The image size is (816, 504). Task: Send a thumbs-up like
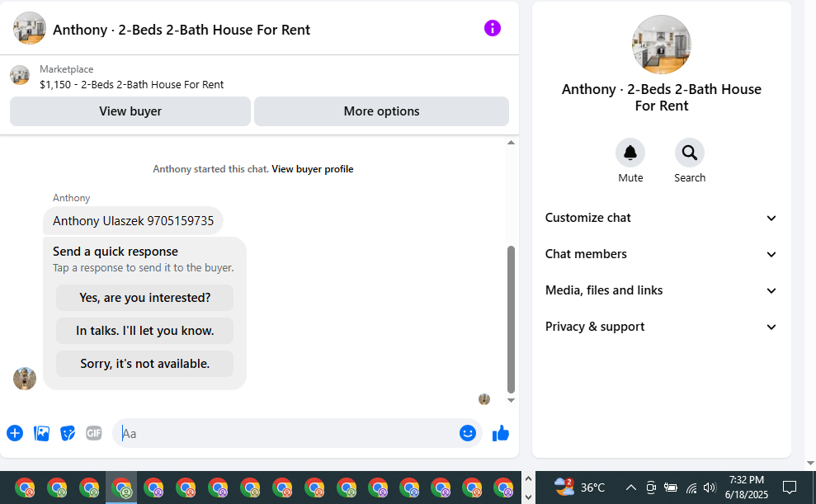(x=501, y=433)
